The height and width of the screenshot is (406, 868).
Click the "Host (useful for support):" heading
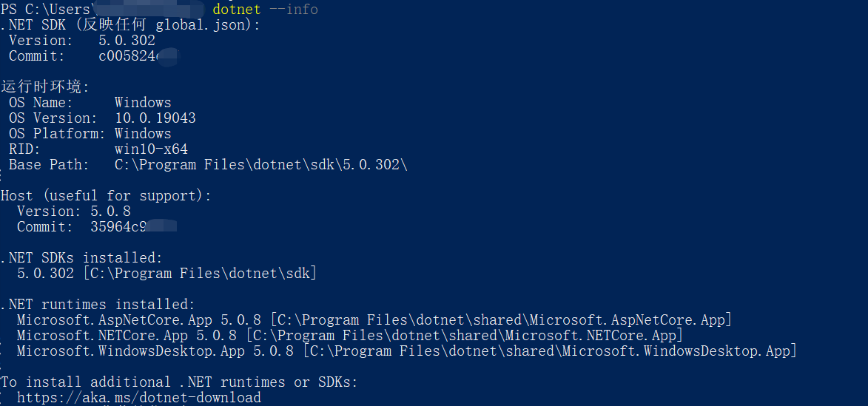coord(106,196)
